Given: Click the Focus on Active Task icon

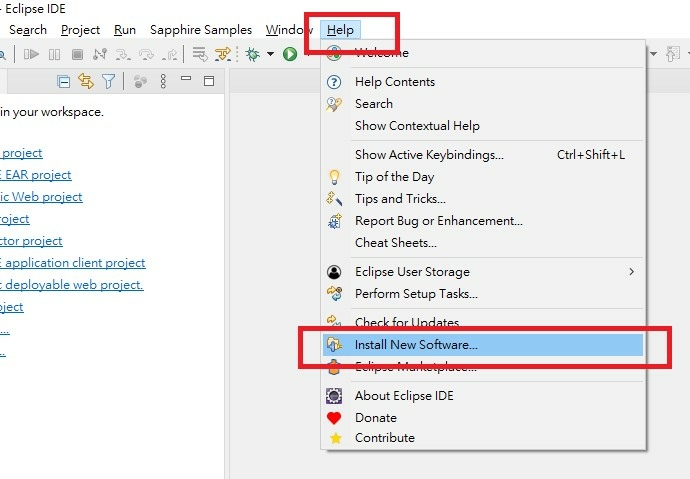Looking at the screenshot, I should pos(140,81).
